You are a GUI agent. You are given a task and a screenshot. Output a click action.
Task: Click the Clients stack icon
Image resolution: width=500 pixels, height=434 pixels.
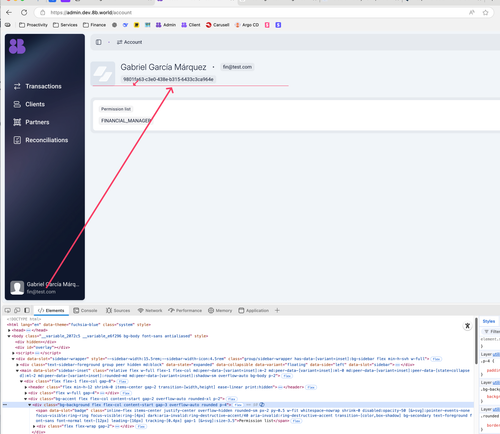pos(17,104)
